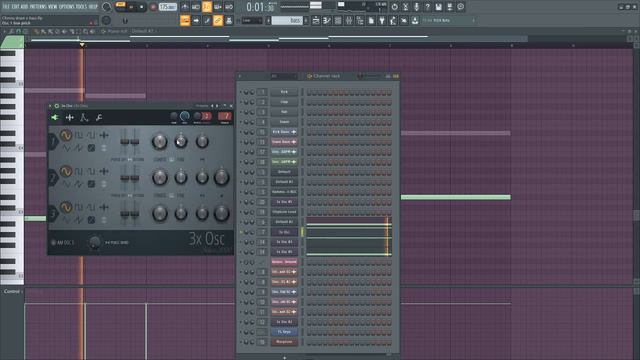
Task: Open the EDIT menu
Action: coord(16,7)
